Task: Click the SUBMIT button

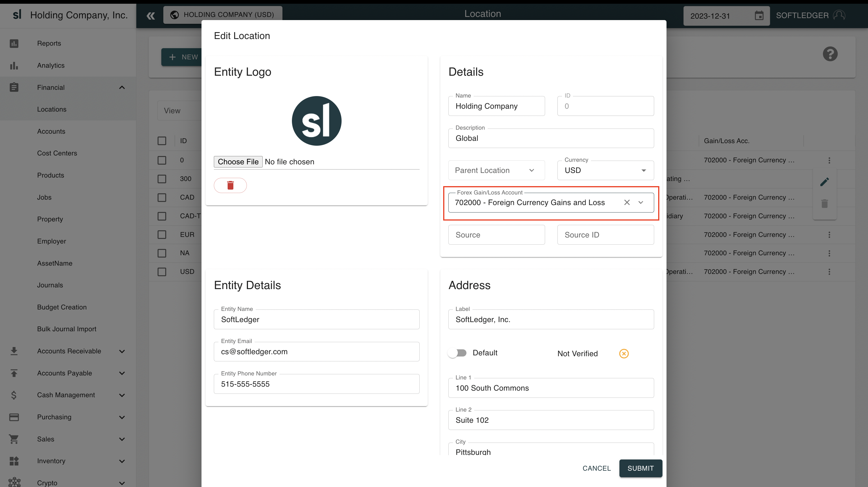Action: coord(640,468)
